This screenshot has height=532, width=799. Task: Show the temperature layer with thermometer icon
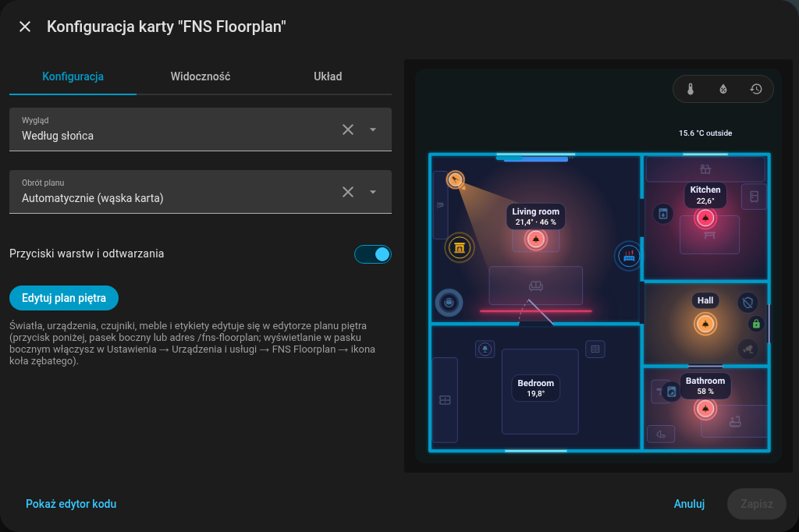(x=691, y=89)
